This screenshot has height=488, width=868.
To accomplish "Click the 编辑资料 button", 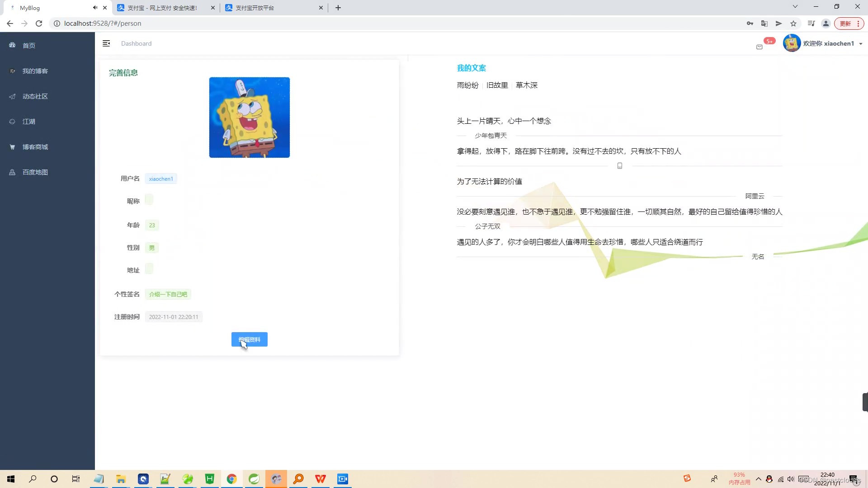I will coord(249,339).
